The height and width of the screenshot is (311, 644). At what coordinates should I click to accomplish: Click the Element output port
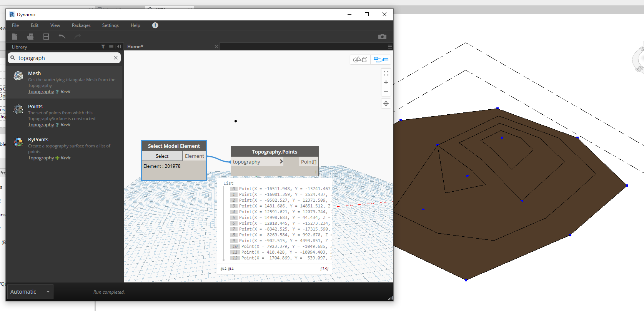tap(195, 156)
